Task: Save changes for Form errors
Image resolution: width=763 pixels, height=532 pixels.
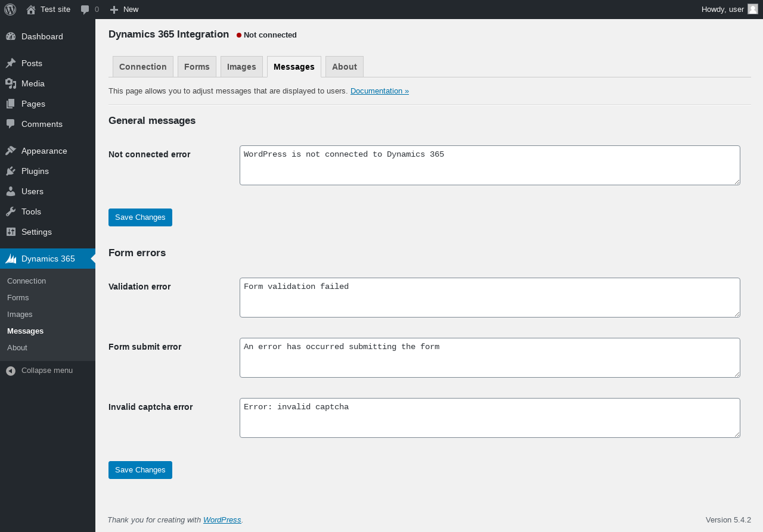Action: coord(140,470)
